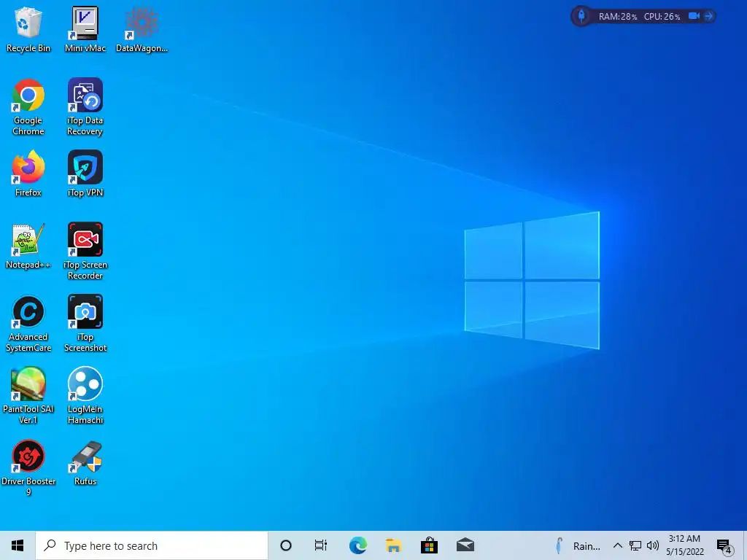Screen dimensions: 747x560
Task: Expand hidden system tray icons
Action: click(x=617, y=545)
